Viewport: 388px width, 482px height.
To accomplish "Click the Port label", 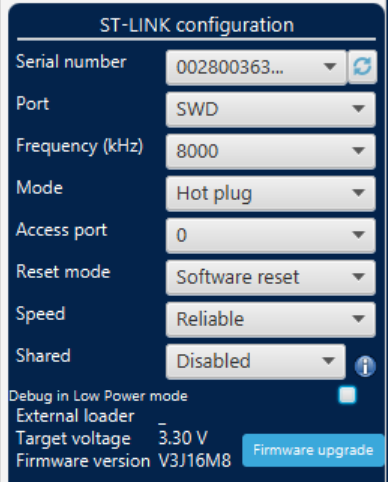I will pyautogui.click(x=32, y=104).
